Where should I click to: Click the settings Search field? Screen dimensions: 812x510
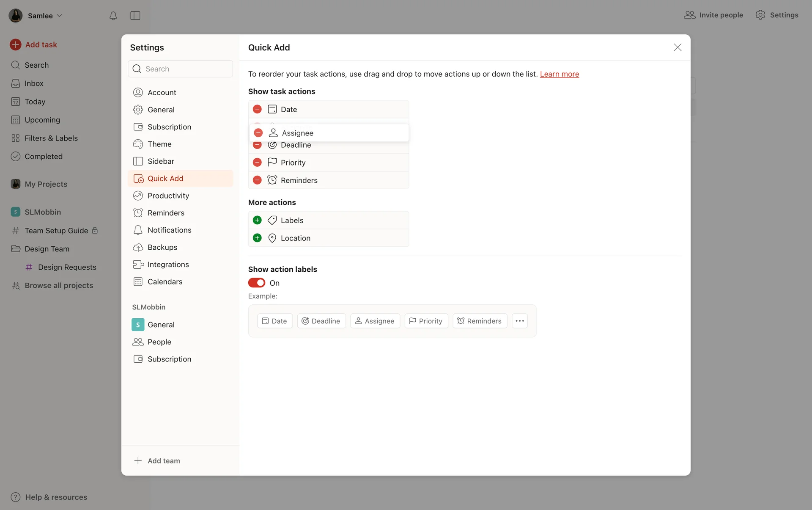(x=181, y=69)
